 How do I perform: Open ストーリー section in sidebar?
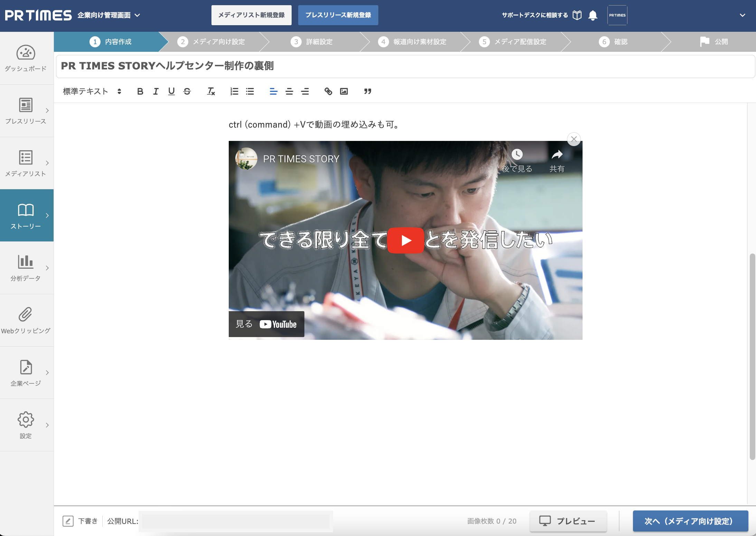26,216
